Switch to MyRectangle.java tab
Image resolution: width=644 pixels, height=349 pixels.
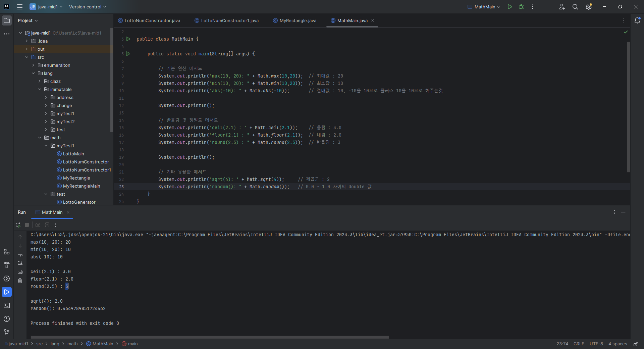[295, 20]
